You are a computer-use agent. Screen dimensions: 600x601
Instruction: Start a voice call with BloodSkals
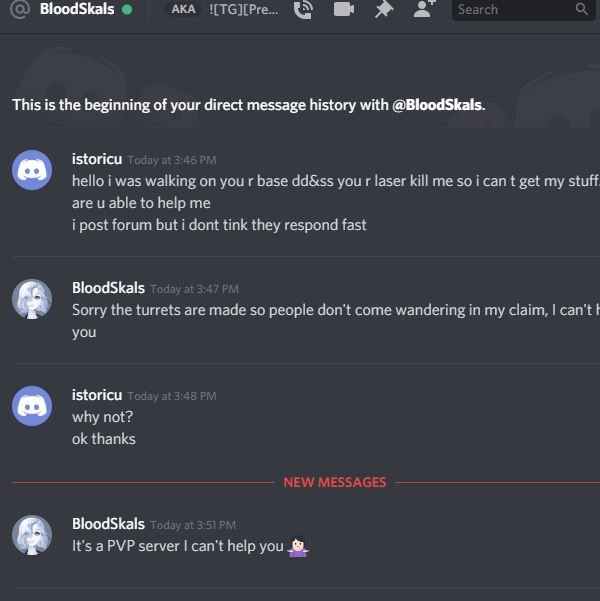coord(303,10)
